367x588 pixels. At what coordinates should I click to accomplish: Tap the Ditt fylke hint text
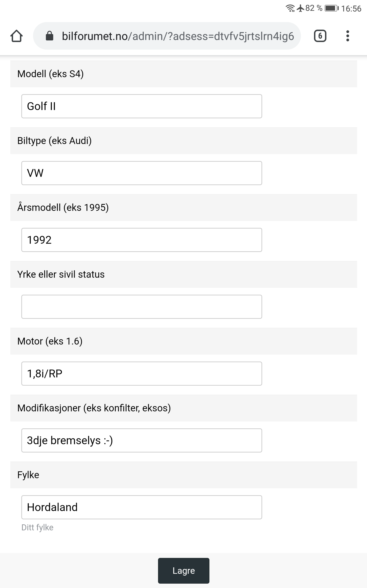point(37,528)
